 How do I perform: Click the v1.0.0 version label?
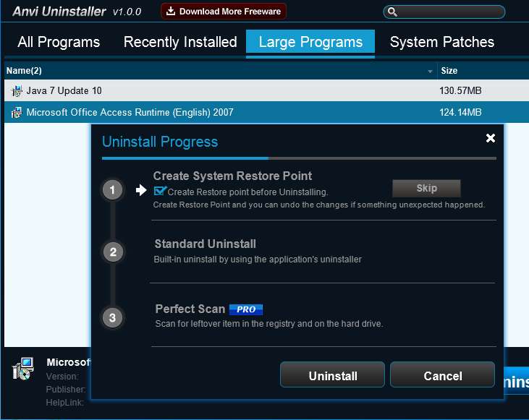(x=127, y=12)
